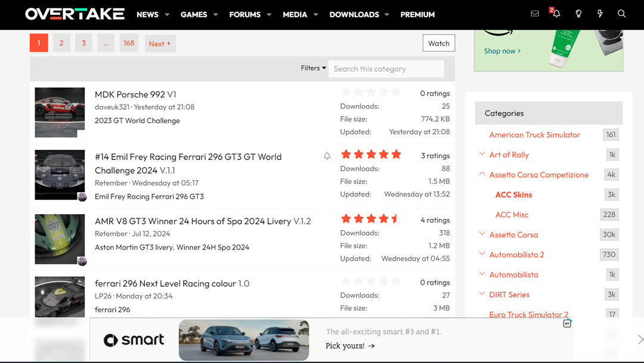
Task: Click the Watch button
Action: click(438, 43)
